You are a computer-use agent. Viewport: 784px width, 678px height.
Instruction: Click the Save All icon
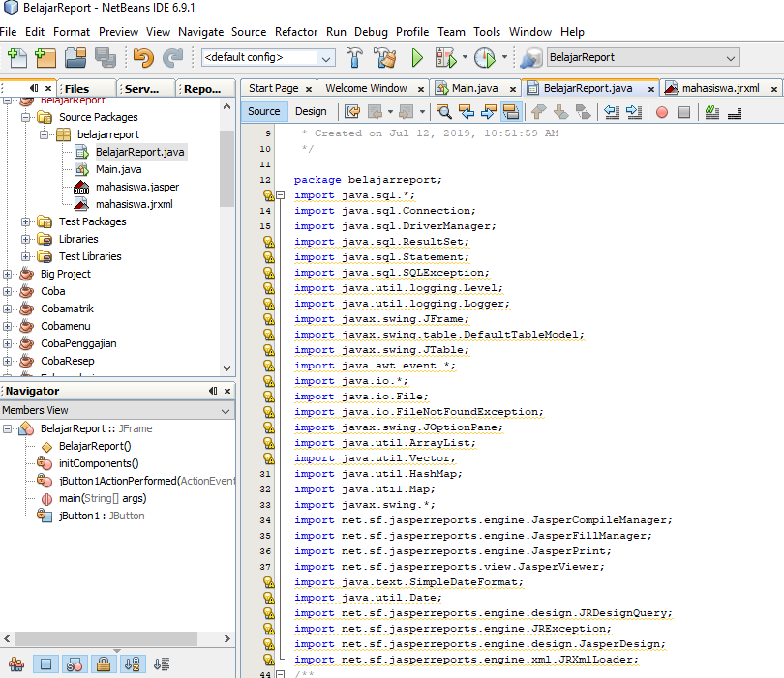tap(105, 58)
